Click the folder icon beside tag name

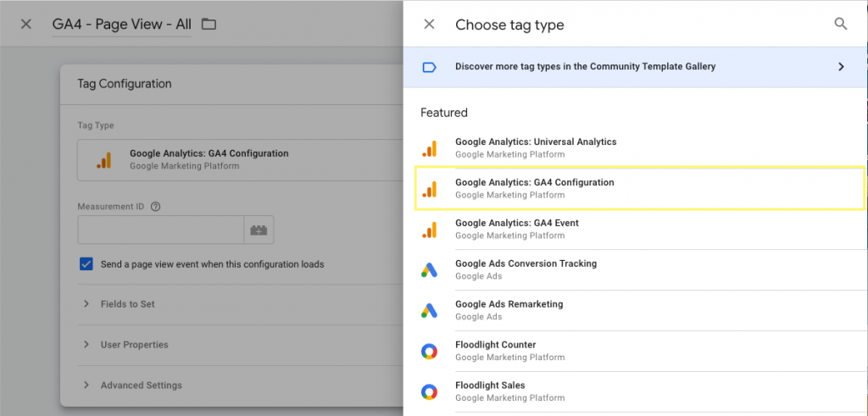click(209, 24)
